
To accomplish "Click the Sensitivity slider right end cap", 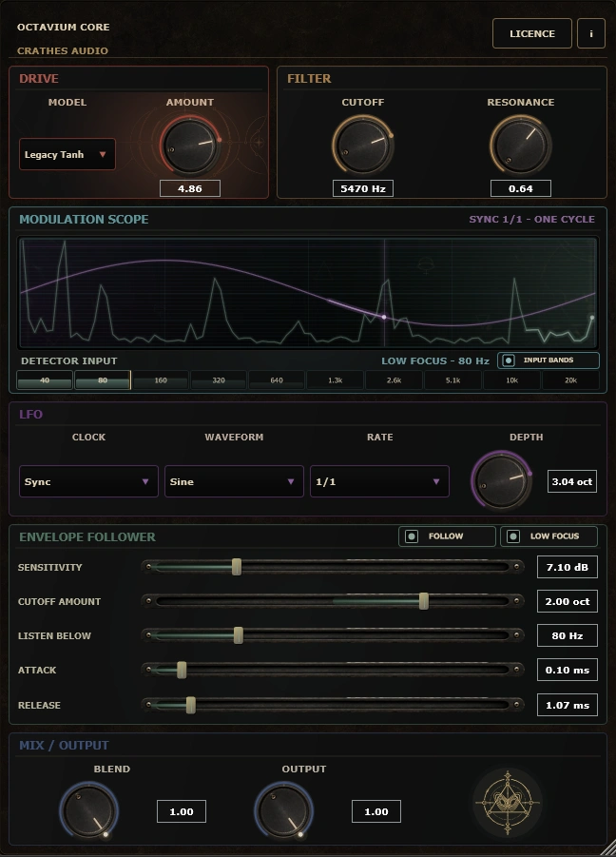I will coord(516,567).
